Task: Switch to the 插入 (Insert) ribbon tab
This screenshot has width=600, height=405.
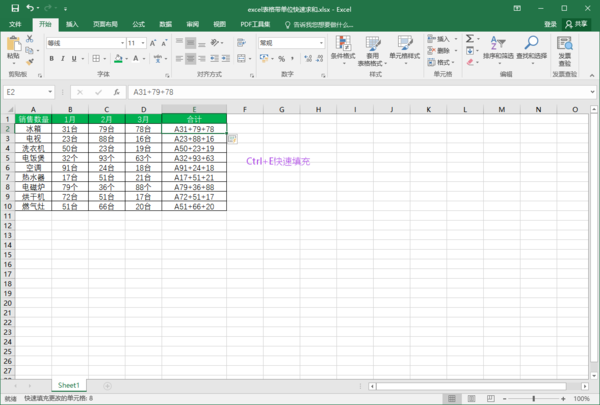Action: click(74, 23)
